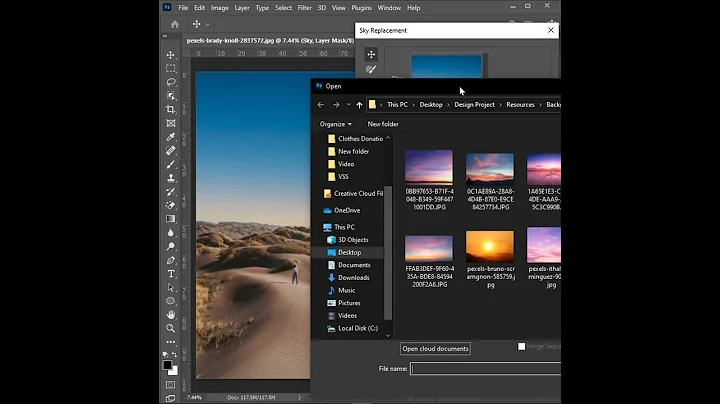The height and width of the screenshot is (404, 720).
Task: Open the Layer menu
Action: click(x=242, y=8)
